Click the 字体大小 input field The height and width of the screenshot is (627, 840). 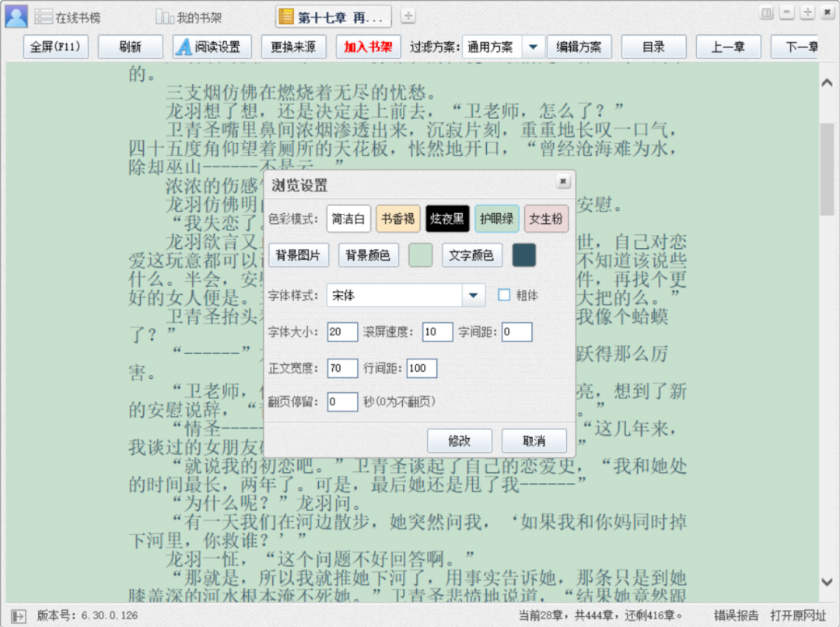click(342, 332)
